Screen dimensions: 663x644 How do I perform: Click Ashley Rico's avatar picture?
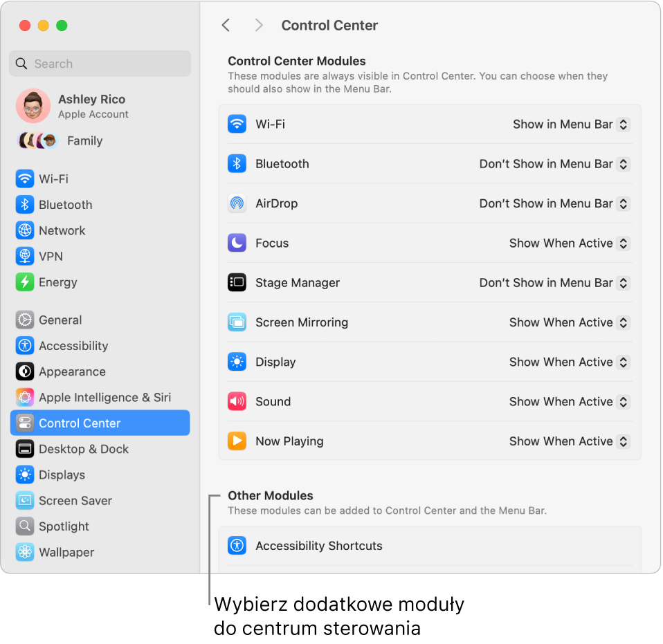33,106
